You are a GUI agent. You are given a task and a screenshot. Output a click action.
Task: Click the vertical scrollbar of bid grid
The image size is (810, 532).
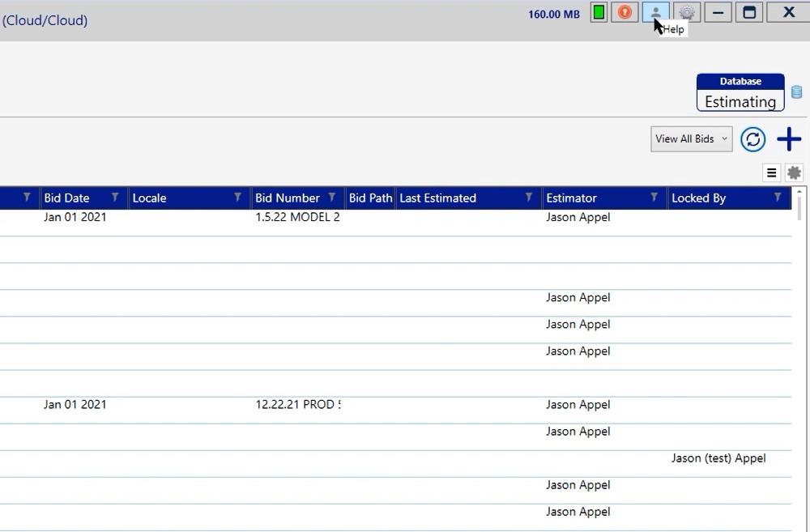(801, 324)
